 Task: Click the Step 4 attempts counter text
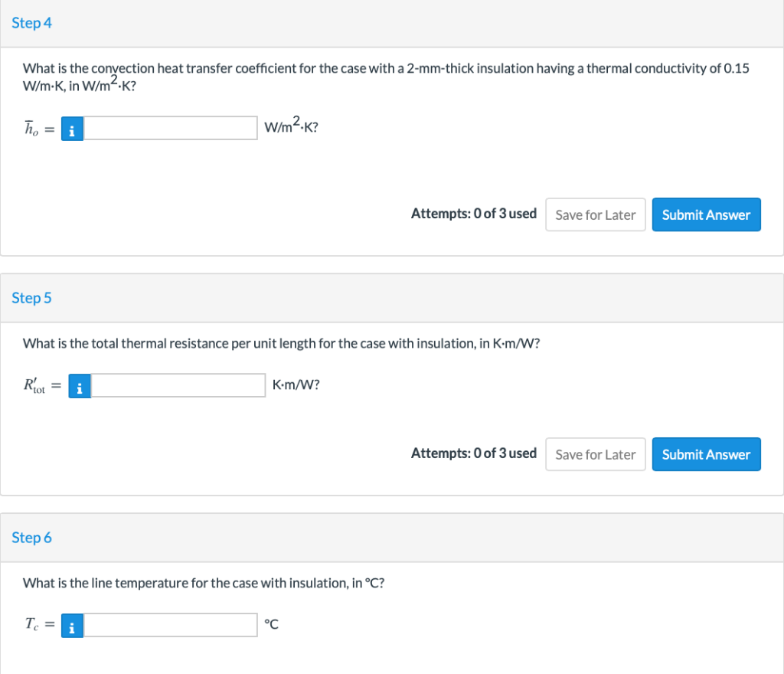pyautogui.click(x=473, y=214)
